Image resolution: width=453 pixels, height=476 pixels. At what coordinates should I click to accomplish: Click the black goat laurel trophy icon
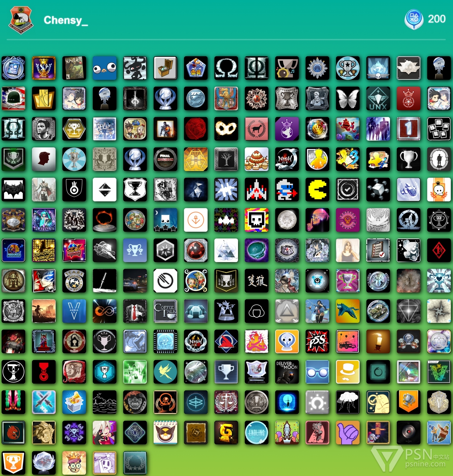click(257, 129)
